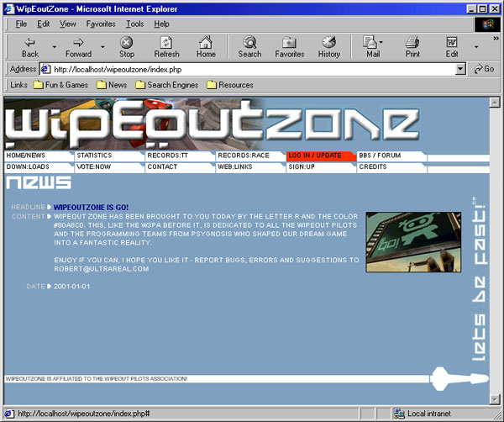Viewport: 504px width, 422px height.
Task: Click the WipEoutZone banner logo
Action: pos(213,124)
